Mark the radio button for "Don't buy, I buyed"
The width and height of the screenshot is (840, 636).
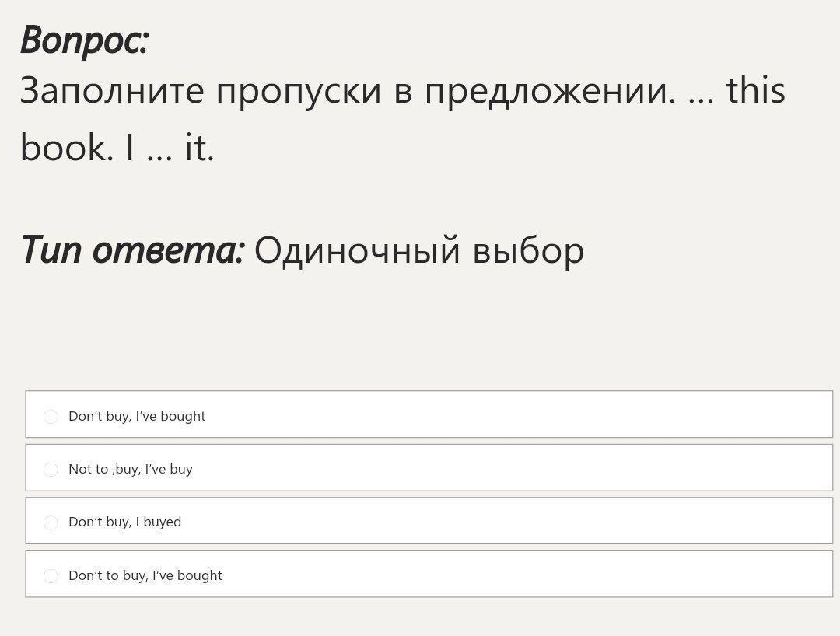51,522
